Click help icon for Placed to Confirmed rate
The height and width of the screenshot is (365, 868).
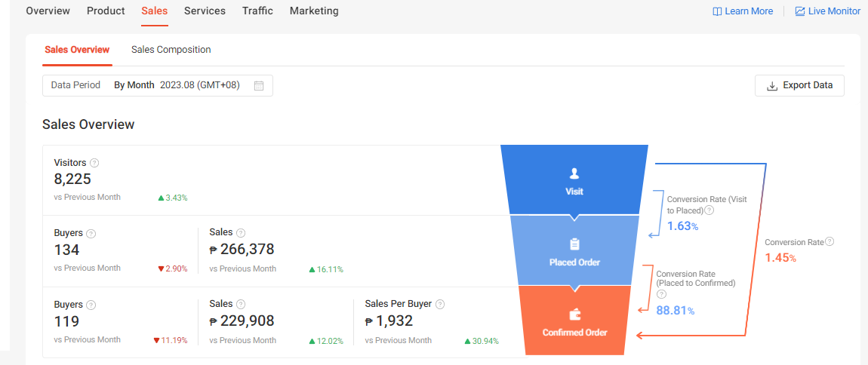[x=661, y=294]
